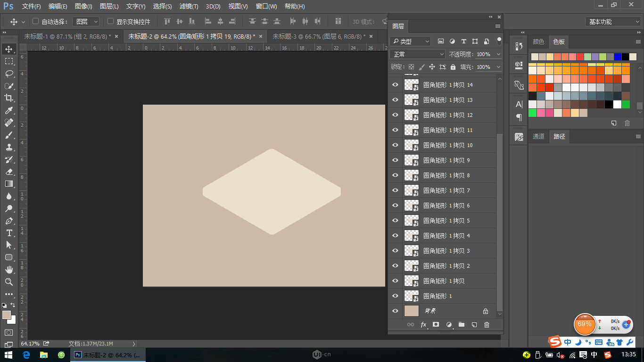This screenshot has height=362, width=644.
Task: Delete the selected layer using the trash icon
Action: (487, 325)
